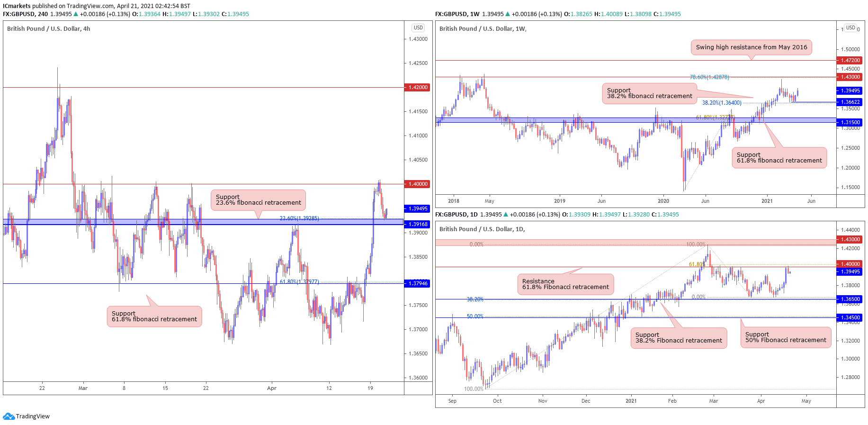Screen dimensions: 868x425
Task: Click the 1.39168 blue price label
Action: pyautogui.click(x=417, y=224)
